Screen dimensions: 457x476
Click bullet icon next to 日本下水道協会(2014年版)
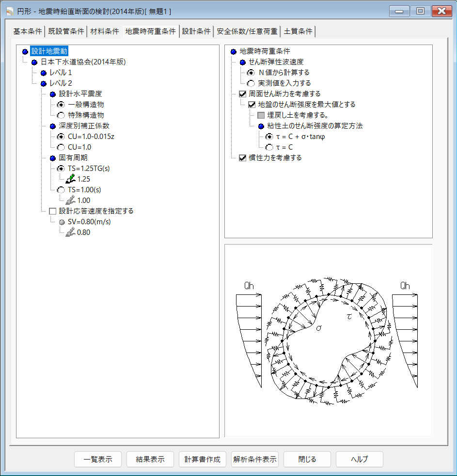[x=34, y=62]
